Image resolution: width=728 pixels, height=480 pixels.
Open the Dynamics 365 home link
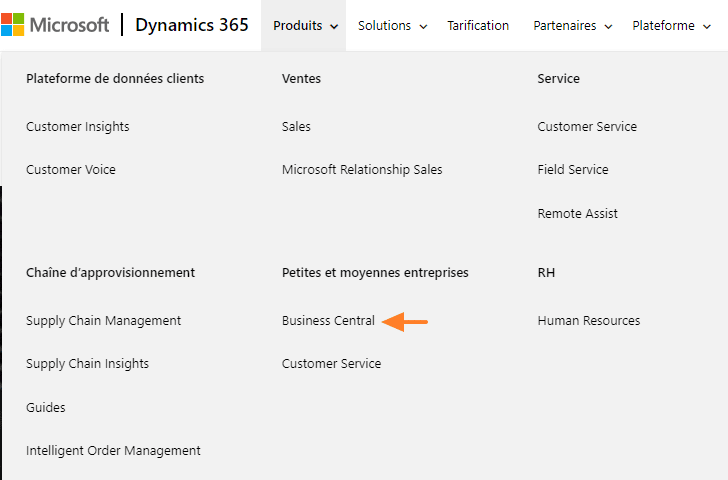tap(192, 25)
